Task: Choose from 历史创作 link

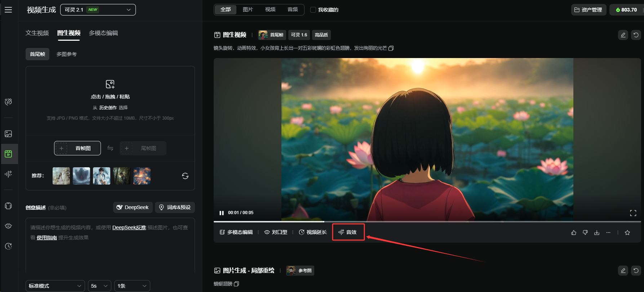Action: 108,108
